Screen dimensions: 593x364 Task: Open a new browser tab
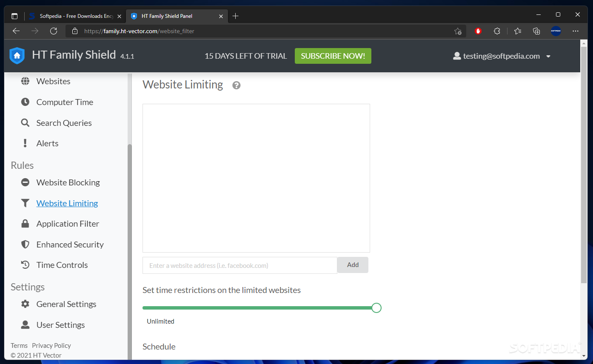[236, 16]
